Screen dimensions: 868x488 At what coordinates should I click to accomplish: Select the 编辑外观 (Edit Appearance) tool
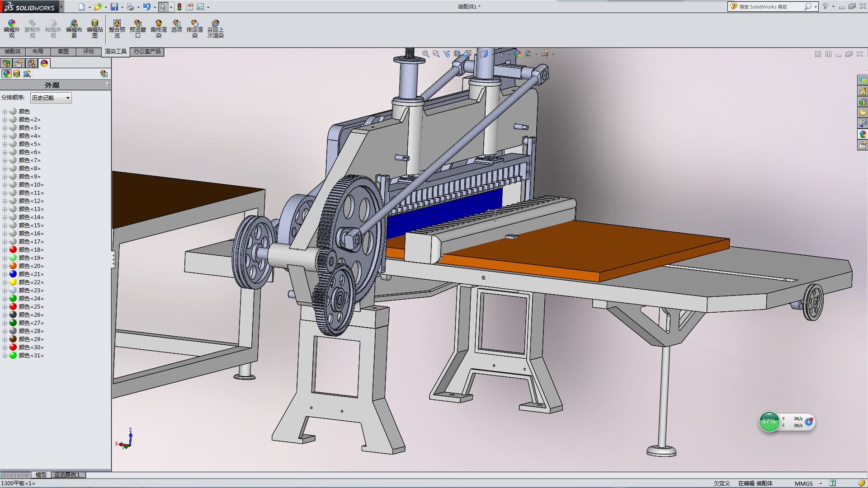[11, 28]
